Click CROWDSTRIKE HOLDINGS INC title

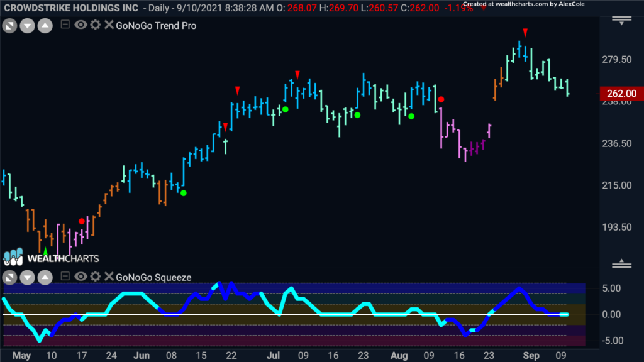pos(71,8)
